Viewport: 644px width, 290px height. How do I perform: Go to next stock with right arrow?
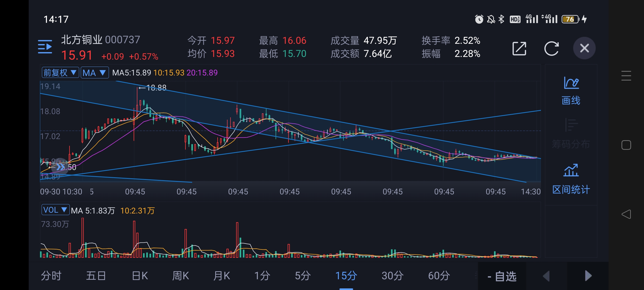(x=588, y=276)
